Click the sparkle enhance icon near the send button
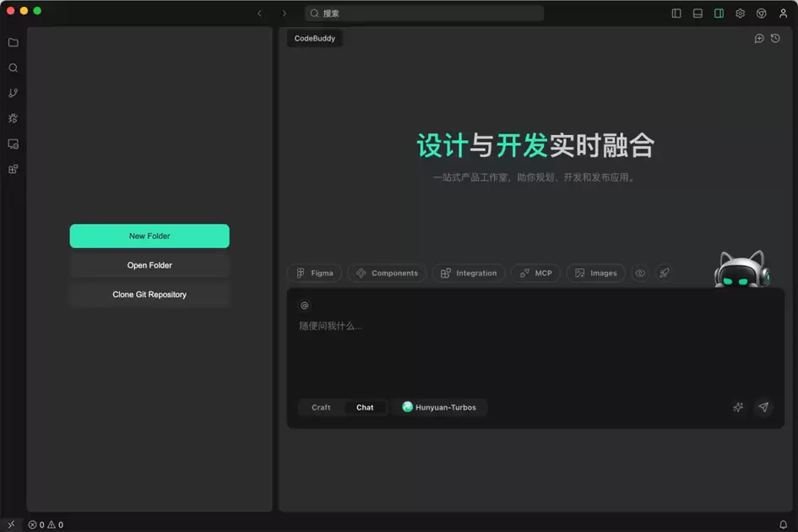 737,407
